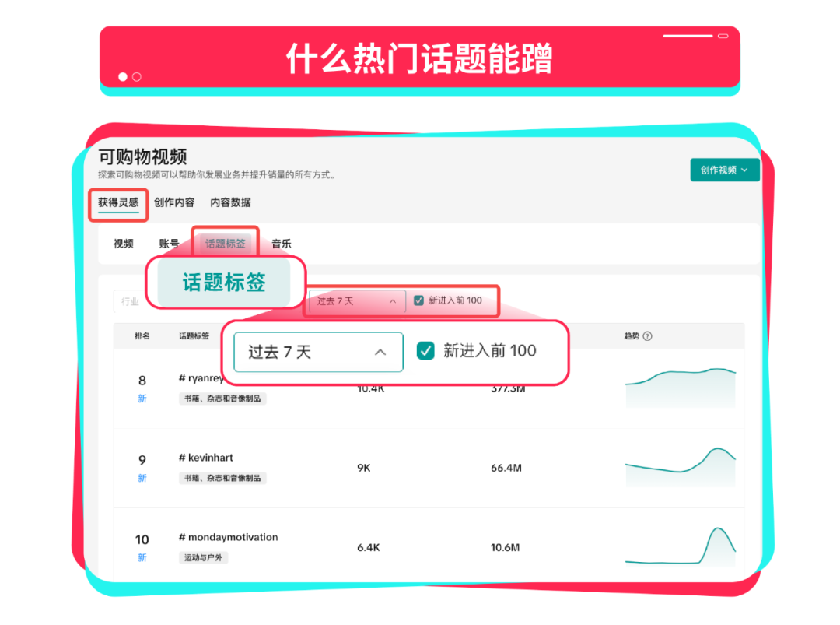Click the empty carousel dot on the banner
This screenshot has width=840, height=625.
pos(136,78)
